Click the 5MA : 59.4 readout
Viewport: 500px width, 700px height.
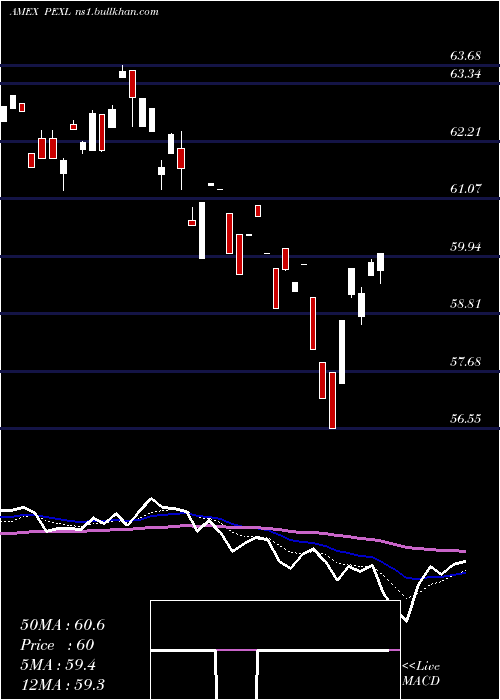(x=58, y=665)
